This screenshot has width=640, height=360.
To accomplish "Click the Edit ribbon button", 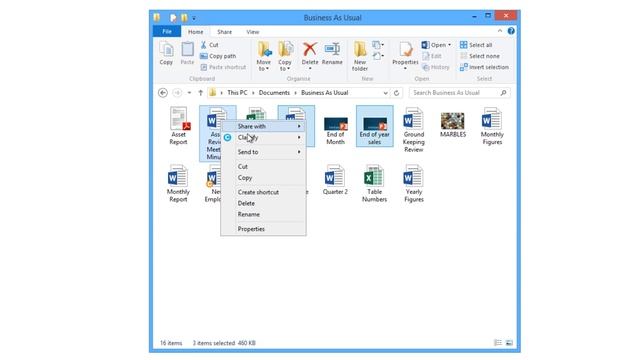I will pos(432,56).
